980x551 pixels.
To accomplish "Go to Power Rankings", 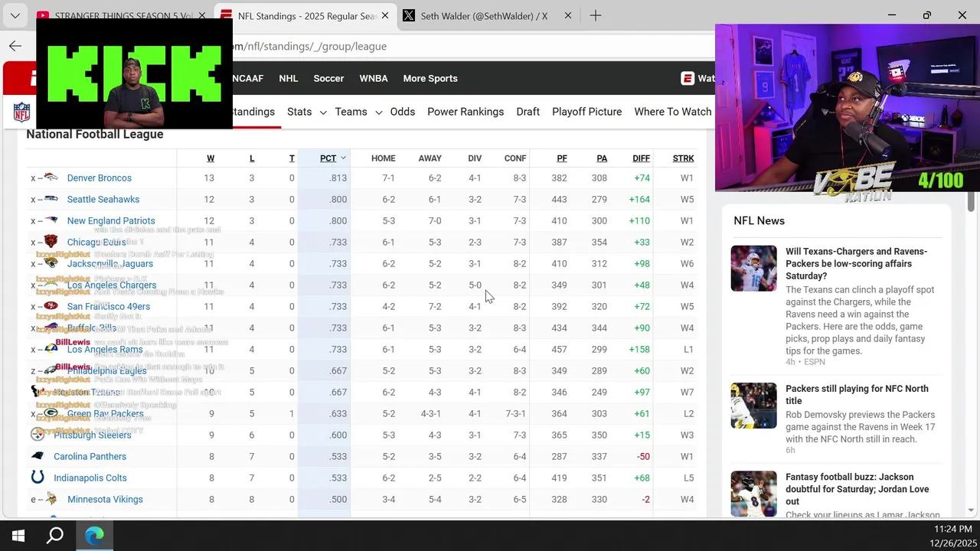I will click(465, 112).
